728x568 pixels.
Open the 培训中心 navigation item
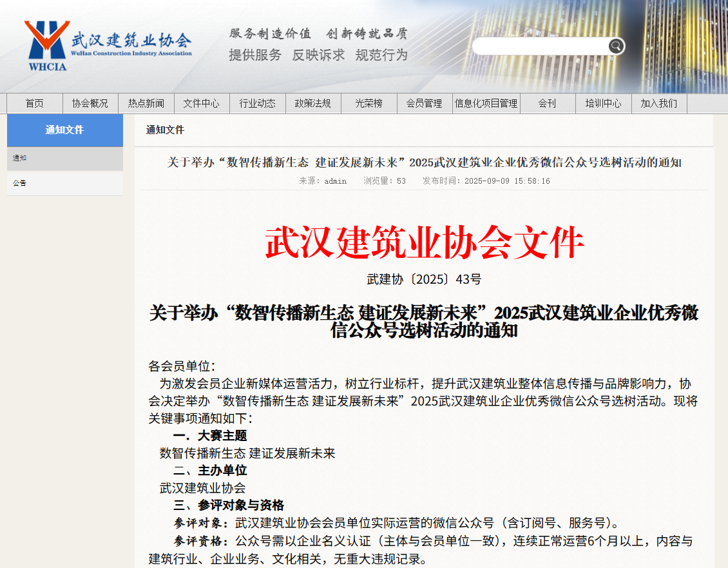(603, 103)
